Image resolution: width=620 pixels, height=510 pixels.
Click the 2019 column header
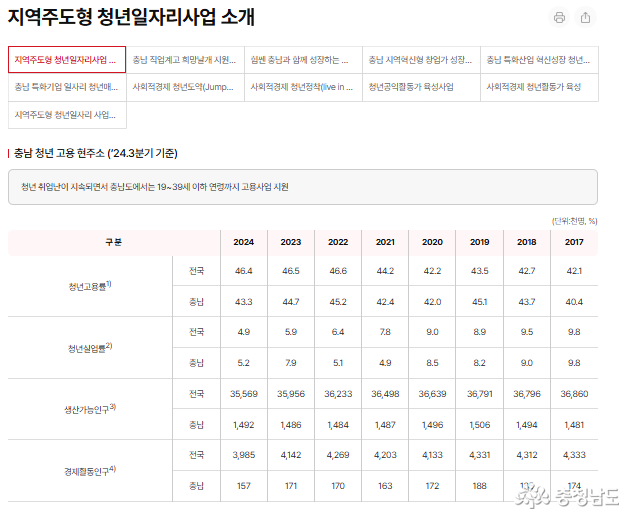pos(480,242)
